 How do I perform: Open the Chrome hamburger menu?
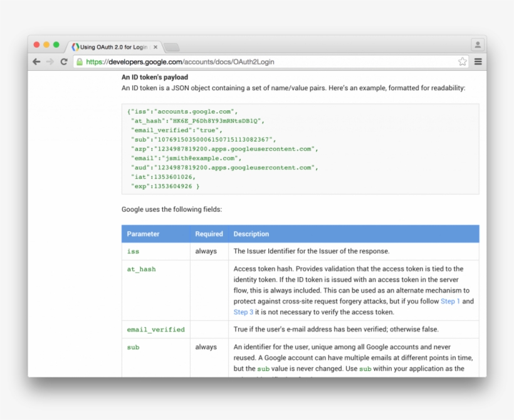[x=478, y=61]
